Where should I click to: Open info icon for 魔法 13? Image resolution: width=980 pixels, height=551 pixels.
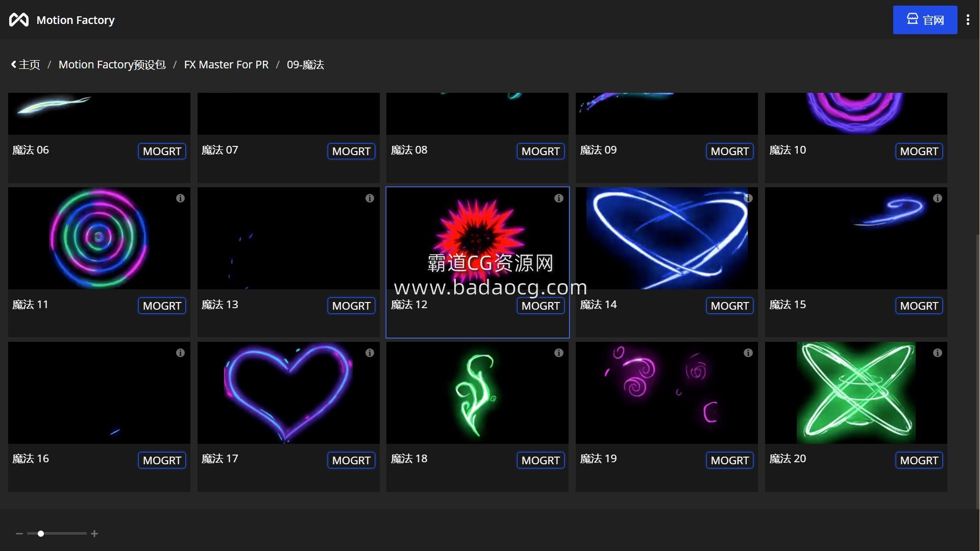(370, 198)
